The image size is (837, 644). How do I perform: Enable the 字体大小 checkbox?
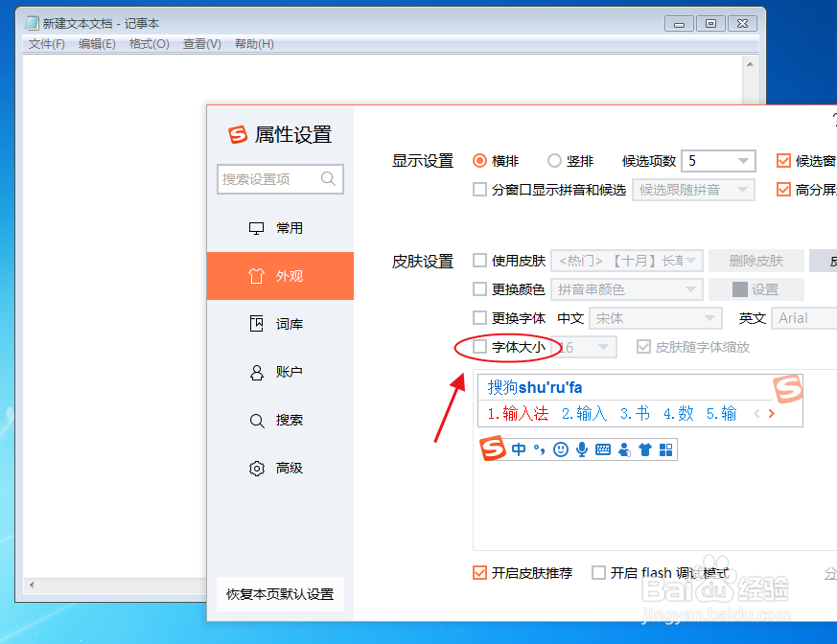[480, 347]
